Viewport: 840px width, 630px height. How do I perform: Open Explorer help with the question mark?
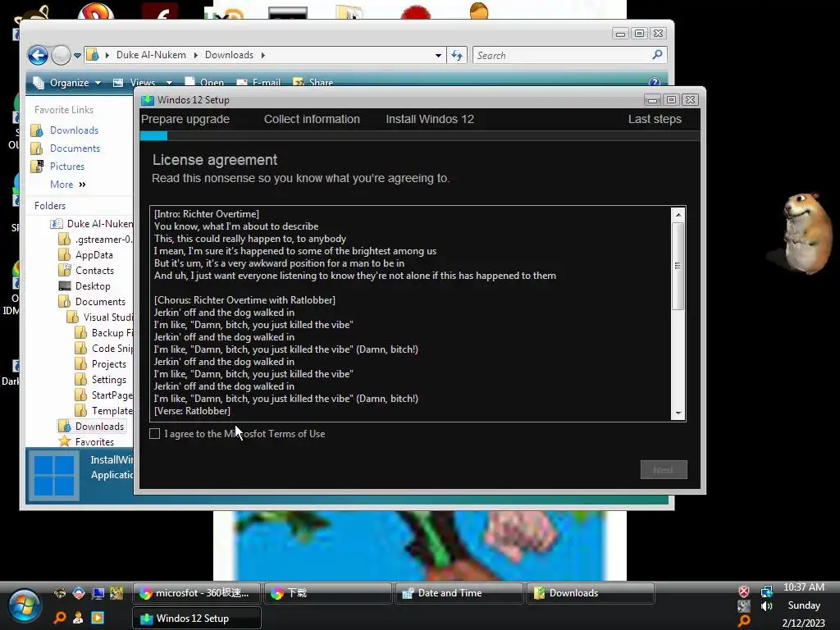pyautogui.click(x=654, y=82)
